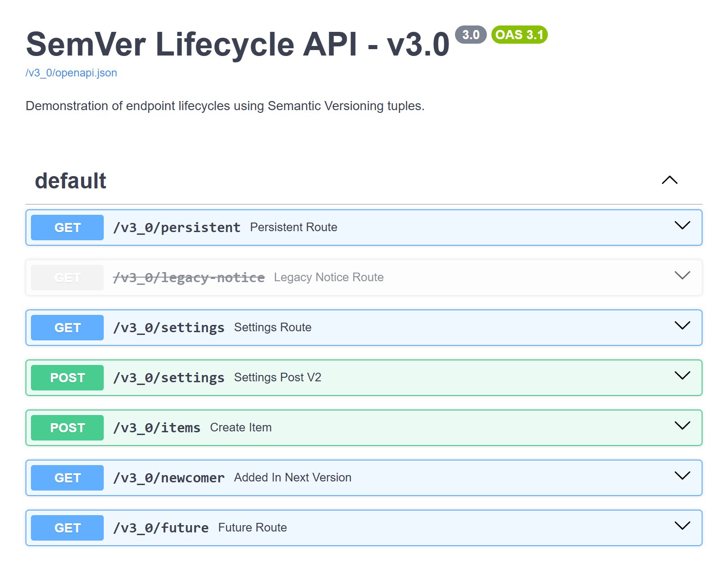Open the /v3_0/persistent path text
The height and width of the screenshot is (567, 728).
coord(177,228)
